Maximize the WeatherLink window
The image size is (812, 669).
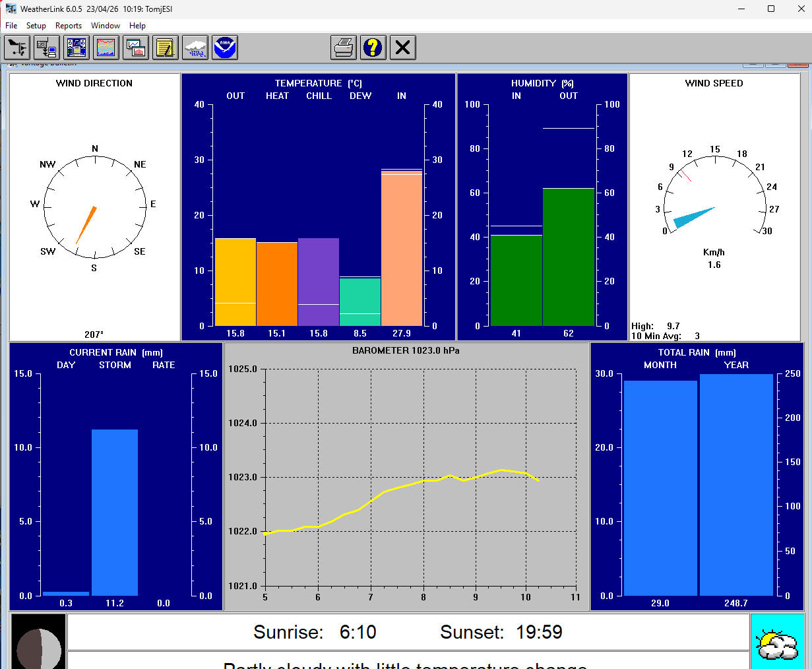(771, 9)
